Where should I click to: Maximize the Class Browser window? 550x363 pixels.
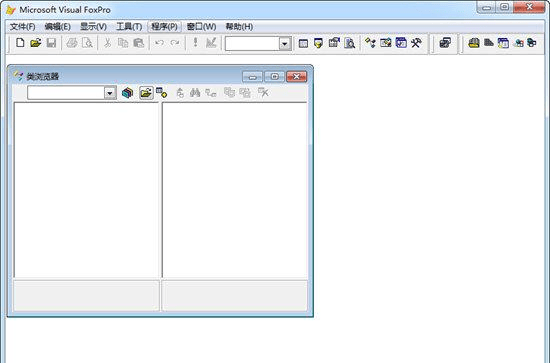[x=274, y=77]
